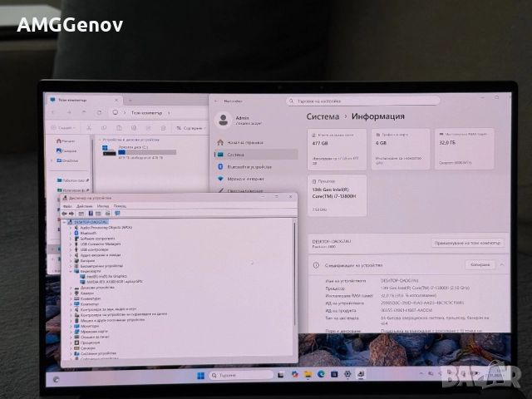532x399 pixels.
Task: Open Bluetooth and devices in Settings sidebar
Action: pos(249,165)
